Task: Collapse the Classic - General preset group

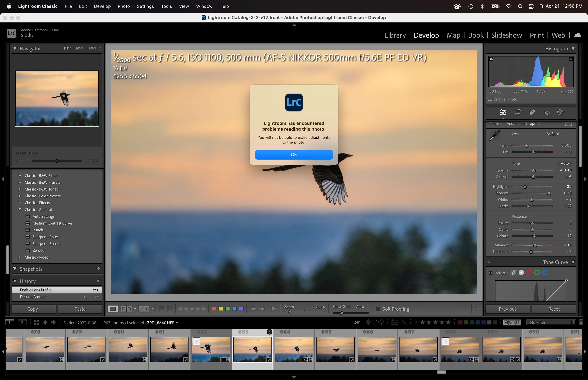Action: click(x=20, y=210)
